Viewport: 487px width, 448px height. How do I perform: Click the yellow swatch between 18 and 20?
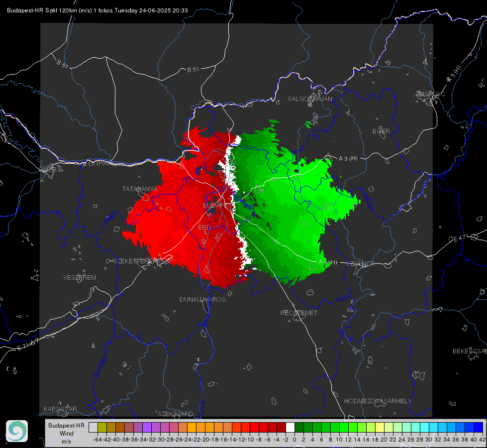pyautogui.click(x=380, y=427)
